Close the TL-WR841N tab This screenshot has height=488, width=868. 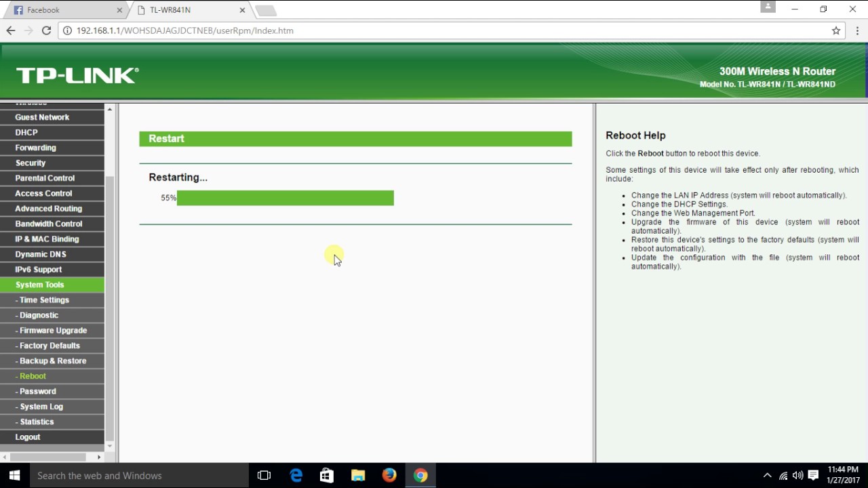(242, 10)
